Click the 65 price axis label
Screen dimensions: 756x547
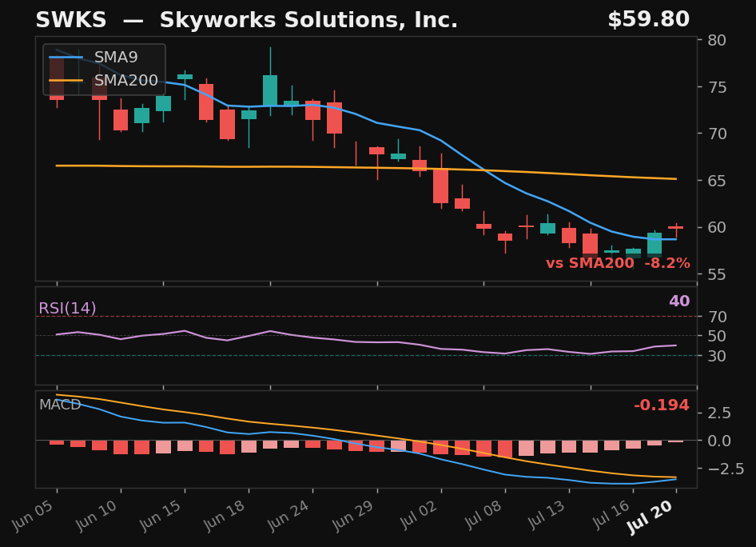tap(717, 181)
